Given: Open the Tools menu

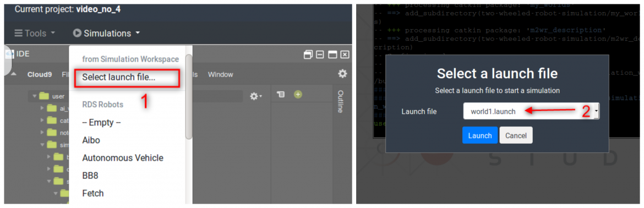Looking at the screenshot, I should pyautogui.click(x=35, y=33).
